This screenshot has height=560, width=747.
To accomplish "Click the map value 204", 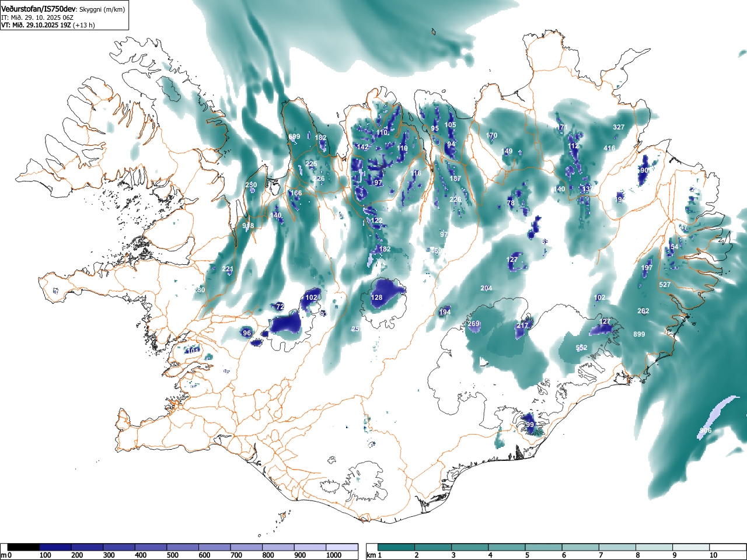I will click(x=486, y=288).
